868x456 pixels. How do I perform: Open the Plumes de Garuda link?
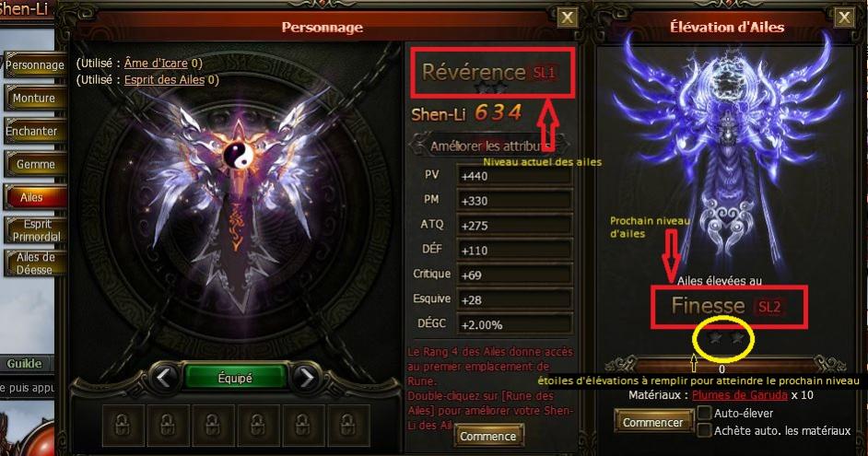tap(740, 395)
